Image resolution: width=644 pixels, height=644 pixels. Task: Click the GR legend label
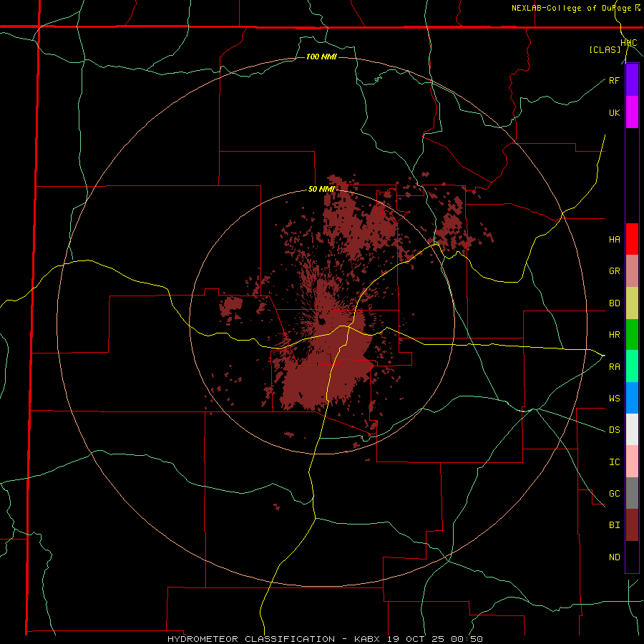coord(614,271)
